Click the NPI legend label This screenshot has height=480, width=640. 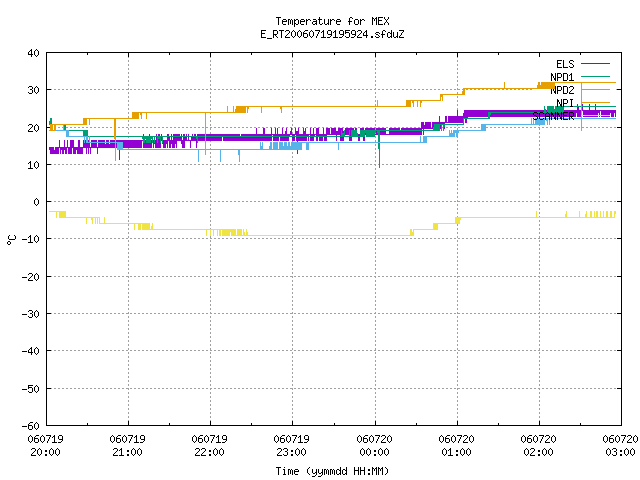565,102
